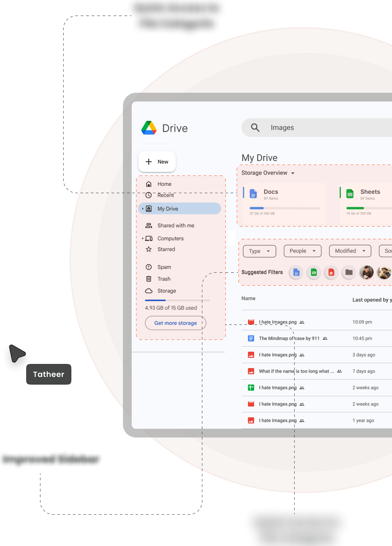Click the image icon on 3 days ago row

pos(251,355)
